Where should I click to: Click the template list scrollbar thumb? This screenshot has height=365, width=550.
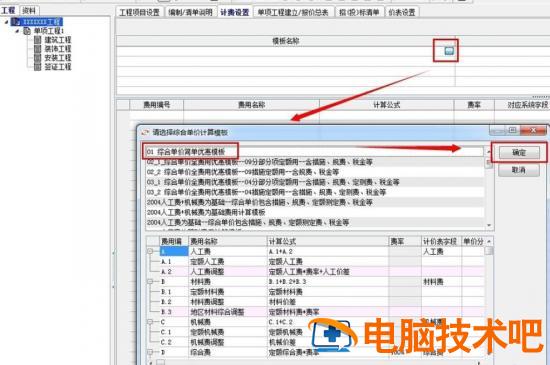(489, 164)
